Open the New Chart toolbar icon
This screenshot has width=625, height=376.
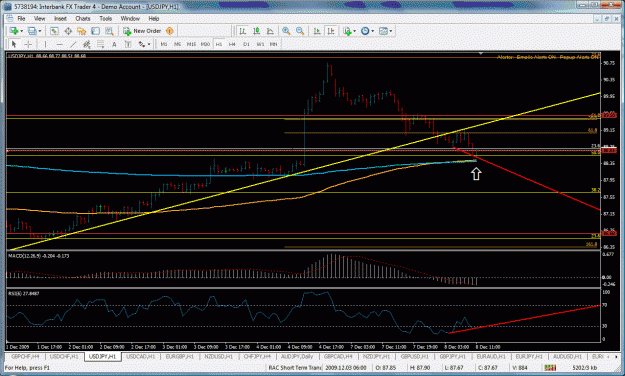(14, 31)
